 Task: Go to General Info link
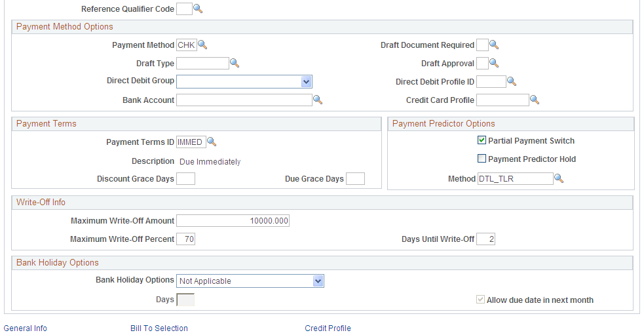tap(25, 328)
